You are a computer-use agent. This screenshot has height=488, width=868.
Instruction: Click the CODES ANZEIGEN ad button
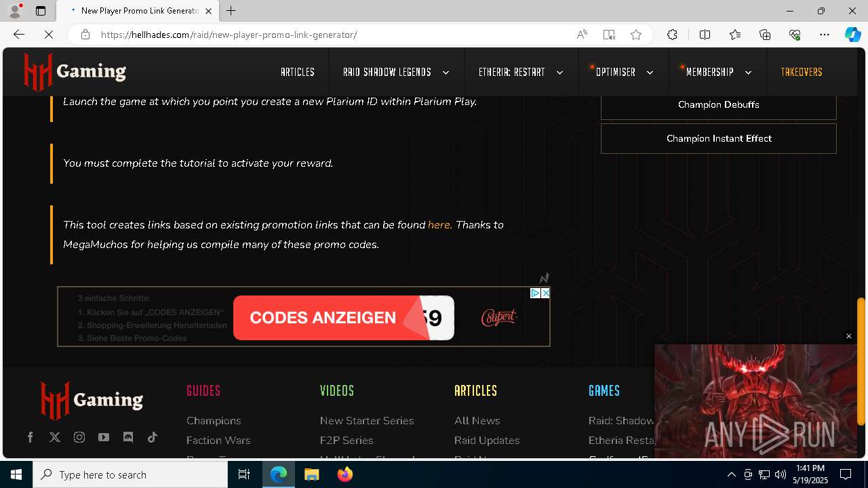click(x=344, y=318)
